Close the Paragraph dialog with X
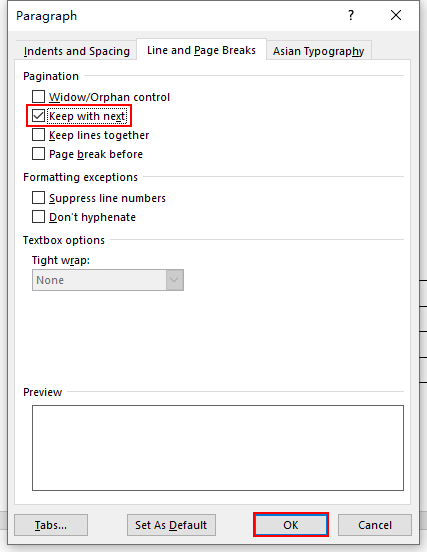Image resolution: width=427 pixels, height=552 pixels. [396, 15]
